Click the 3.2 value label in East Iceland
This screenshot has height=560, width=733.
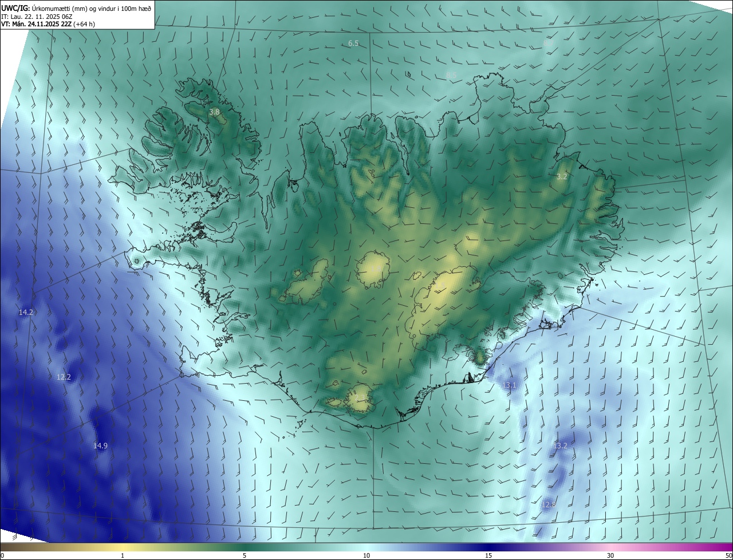click(x=562, y=176)
